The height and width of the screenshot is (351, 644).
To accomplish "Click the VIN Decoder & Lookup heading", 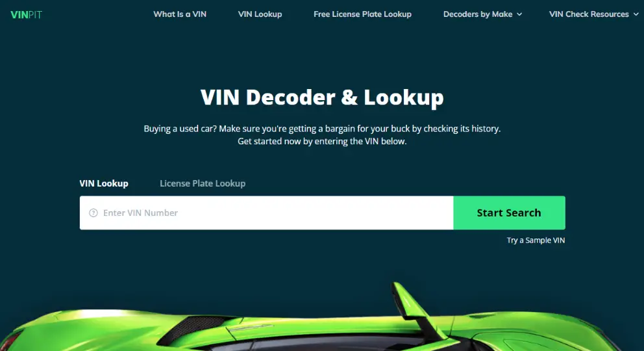I will pyautogui.click(x=322, y=97).
